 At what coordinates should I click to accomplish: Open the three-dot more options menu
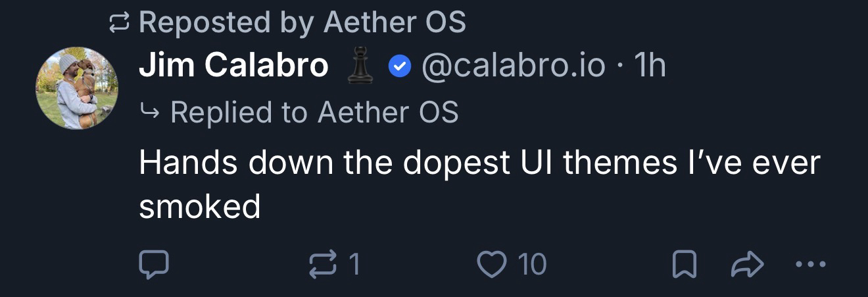click(809, 264)
